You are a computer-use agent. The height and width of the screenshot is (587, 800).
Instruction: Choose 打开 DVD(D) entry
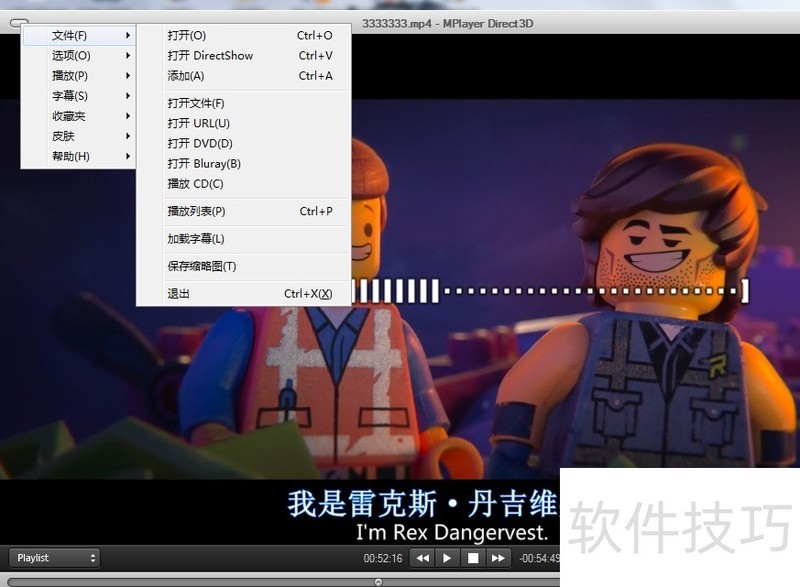(244, 144)
